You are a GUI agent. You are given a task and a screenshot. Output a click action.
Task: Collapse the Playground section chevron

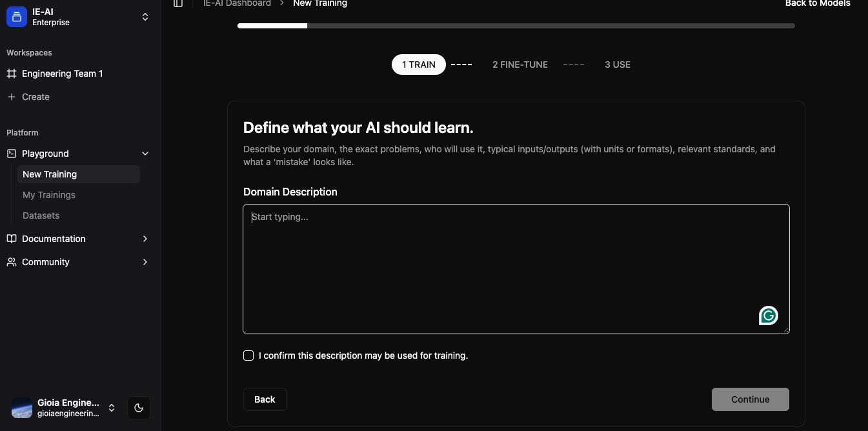coord(145,154)
